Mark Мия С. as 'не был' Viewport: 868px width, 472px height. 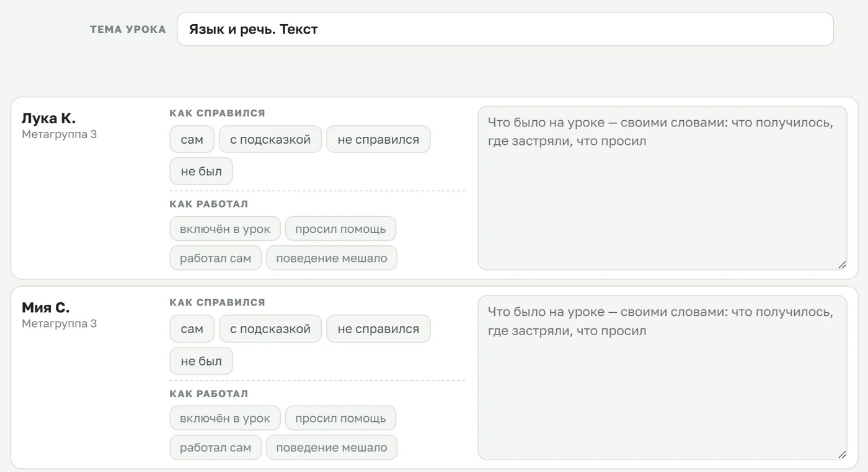click(x=201, y=361)
